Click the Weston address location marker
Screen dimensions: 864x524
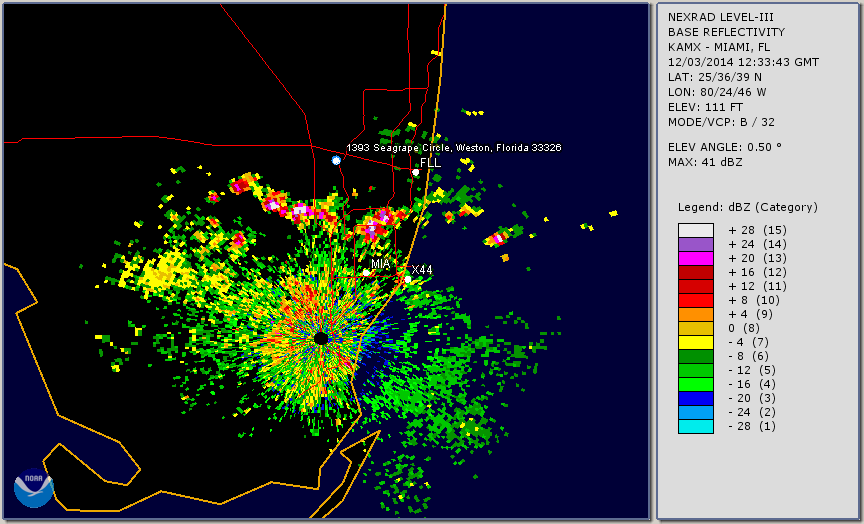pos(336,160)
